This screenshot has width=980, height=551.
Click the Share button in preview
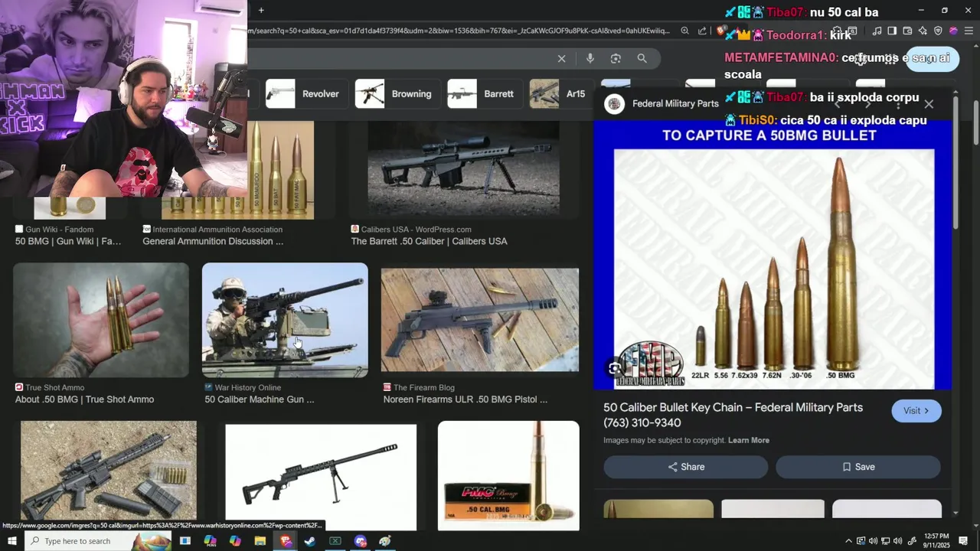685,467
